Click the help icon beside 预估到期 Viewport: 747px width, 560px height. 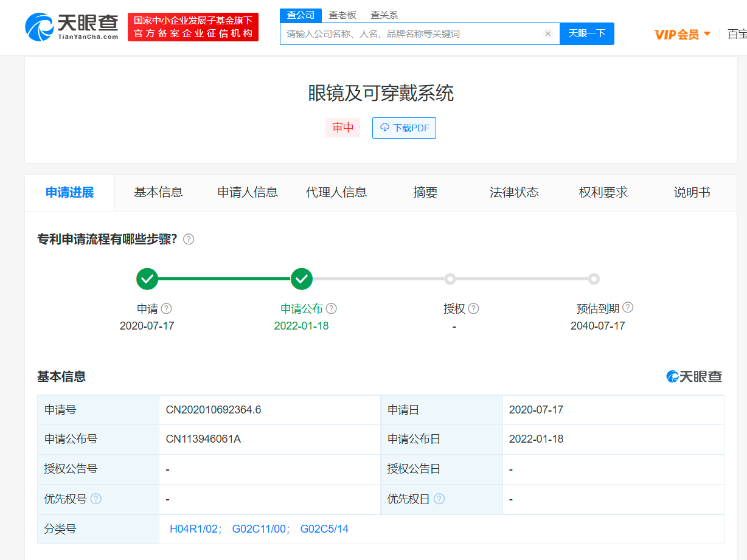(x=628, y=308)
